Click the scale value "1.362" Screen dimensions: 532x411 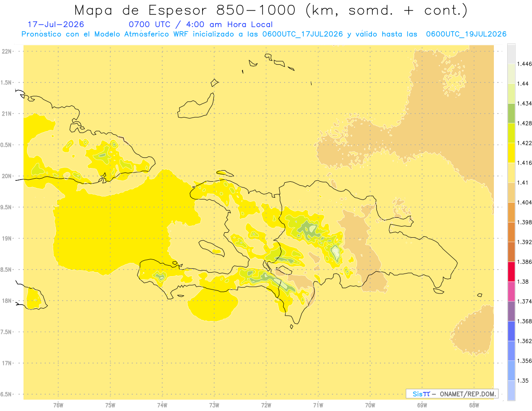524,341
